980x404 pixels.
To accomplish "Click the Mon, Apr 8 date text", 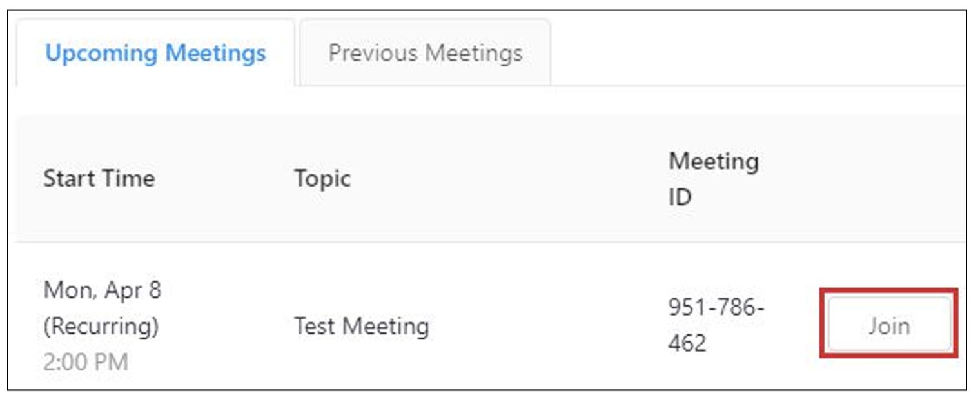I will click(x=103, y=290).
